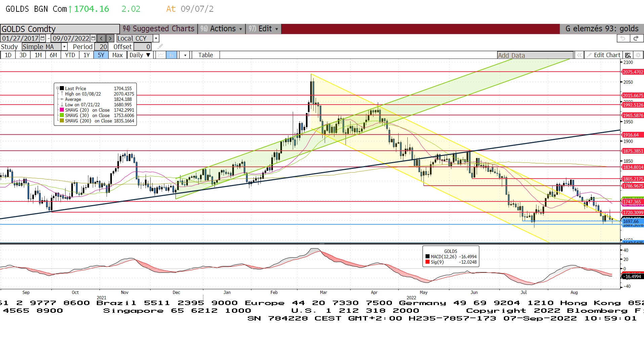
Task: Click the 1875.3851 price level label
Action: [633, 151]
